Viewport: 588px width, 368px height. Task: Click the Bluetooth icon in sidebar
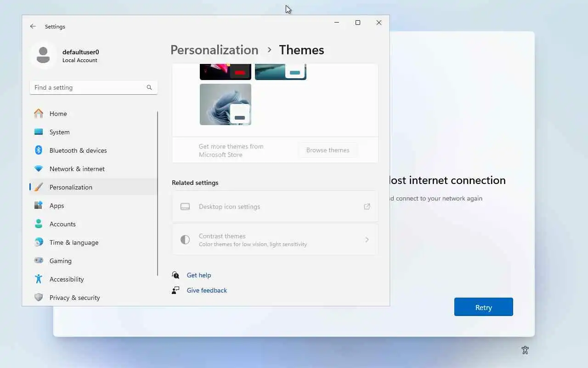(39, 150)
